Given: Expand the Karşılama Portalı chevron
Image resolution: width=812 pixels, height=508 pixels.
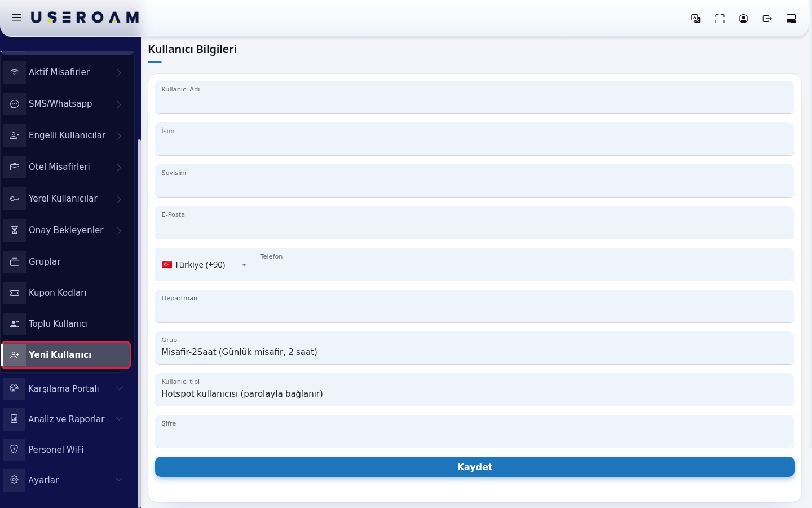Looking at the screenshot, I should pyautogui.click(x=119, y=388).
